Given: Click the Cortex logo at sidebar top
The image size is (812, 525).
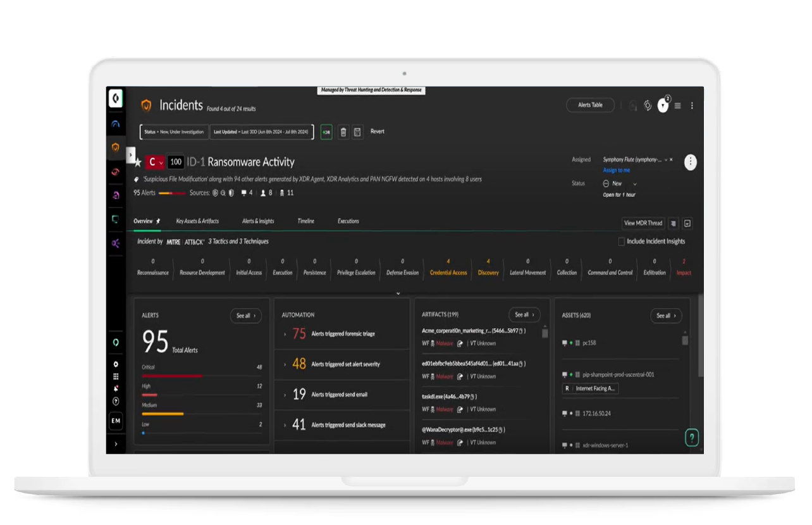Looking at the screenshot, I should [116, 99].
